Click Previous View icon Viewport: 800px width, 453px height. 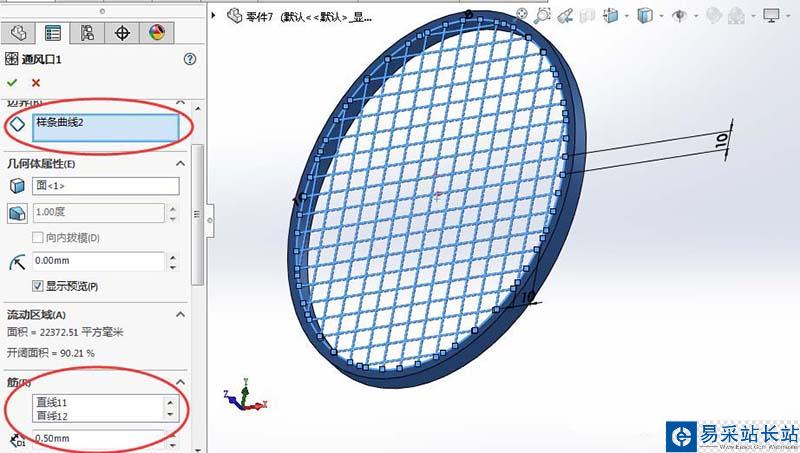click(565, 16)
